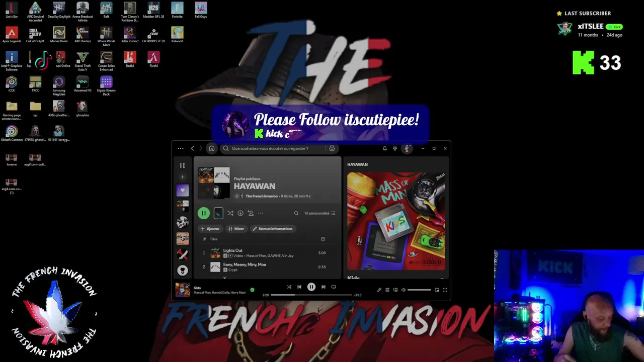Image resolution: width=644 pixels, height=362 pixels.
Task: Click the Ajouter button
Action: pos(210,229)
